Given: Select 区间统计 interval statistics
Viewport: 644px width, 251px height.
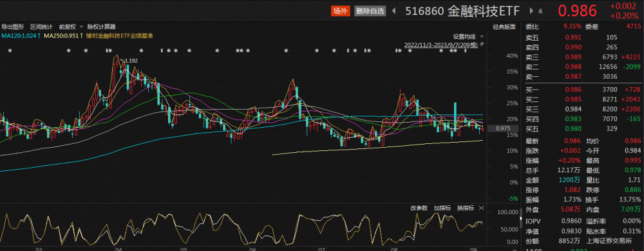Looking at the screenshot, I should pos(41,26).
